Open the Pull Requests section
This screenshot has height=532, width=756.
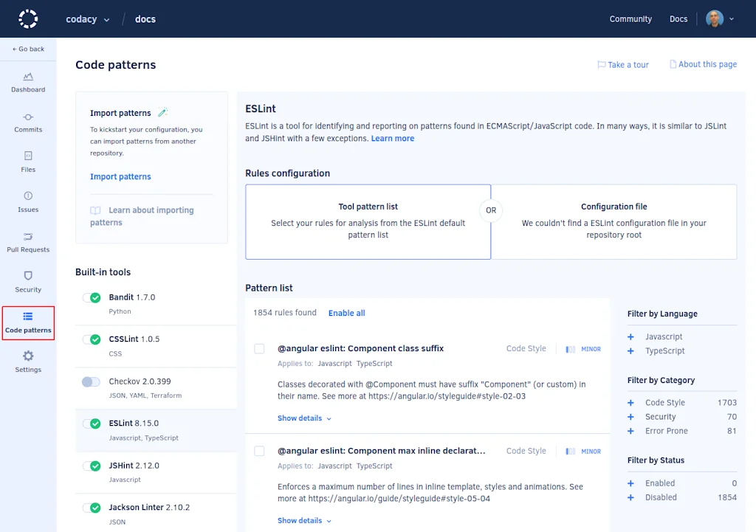tap(27, 241)
